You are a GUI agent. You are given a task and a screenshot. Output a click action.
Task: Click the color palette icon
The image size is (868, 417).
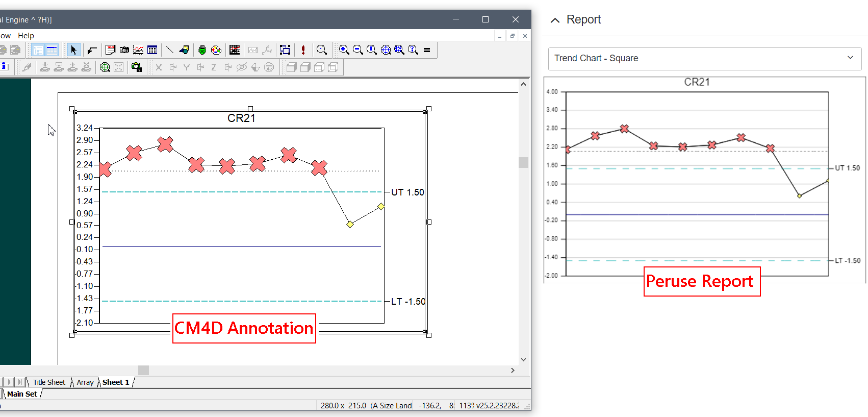tap(216, 50)
